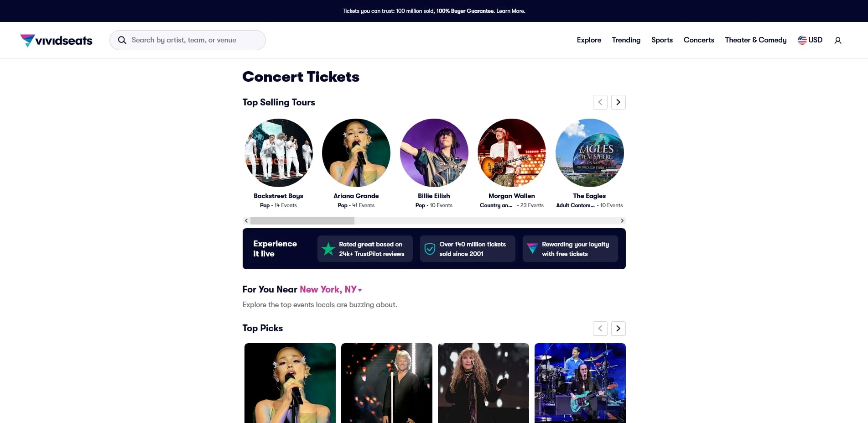Click the Vivid Seats logo
Viewport: 868px width, 423px height.
tap(56, 40)
